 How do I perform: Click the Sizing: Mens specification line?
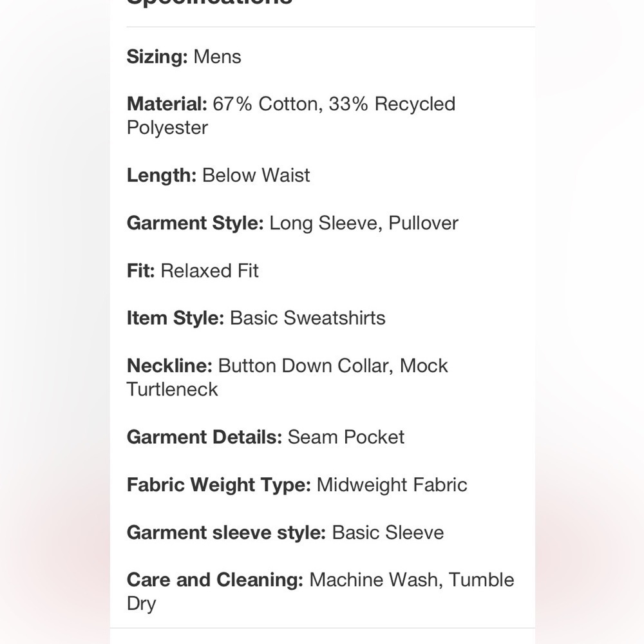[184, 57]
